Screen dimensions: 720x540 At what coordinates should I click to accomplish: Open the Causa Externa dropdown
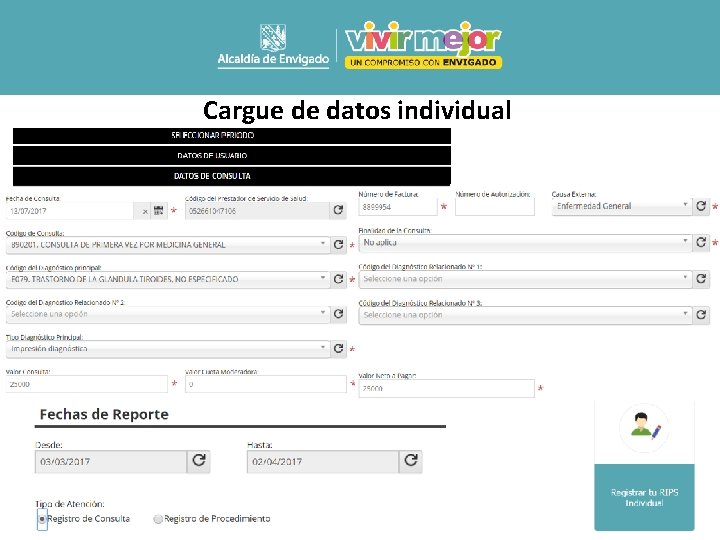point(622,206)
